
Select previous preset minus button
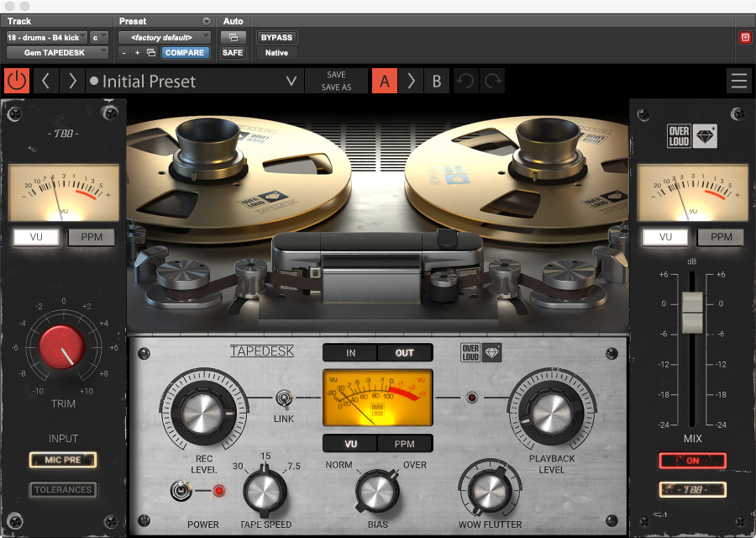pyautogui.click(x=124, y=53)
